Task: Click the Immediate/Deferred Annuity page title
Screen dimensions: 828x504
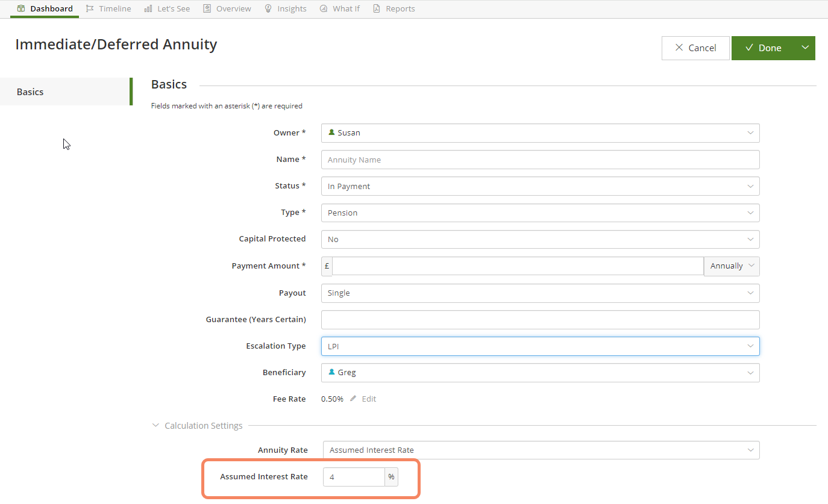Action: (116, 45)
